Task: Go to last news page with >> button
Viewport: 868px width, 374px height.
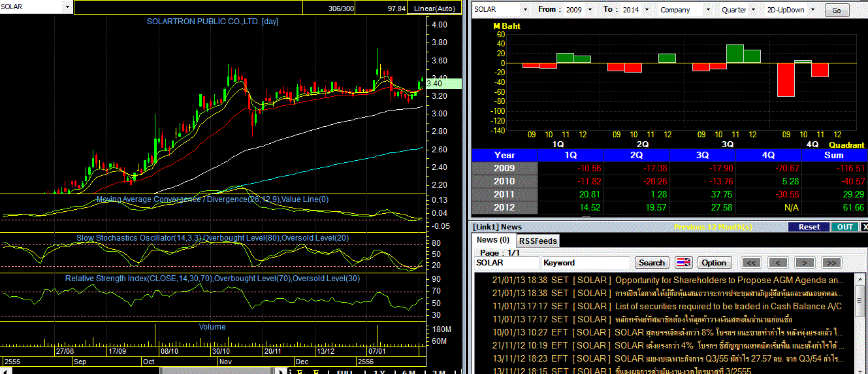Action: 831,262
